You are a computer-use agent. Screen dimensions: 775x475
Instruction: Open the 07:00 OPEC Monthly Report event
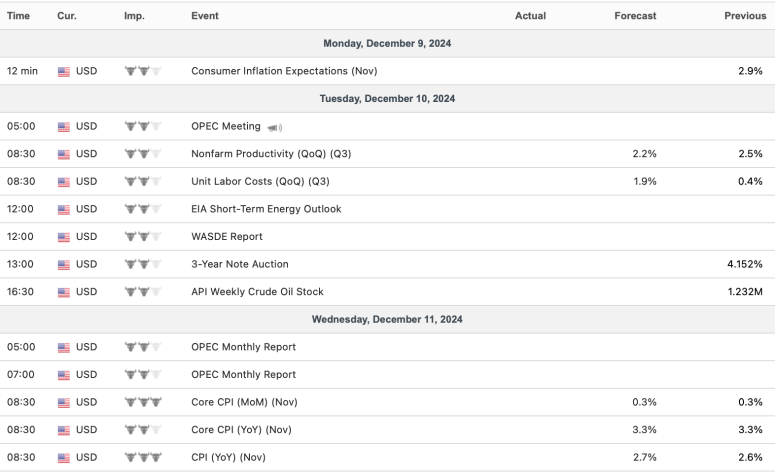click(x=243, y=374)
